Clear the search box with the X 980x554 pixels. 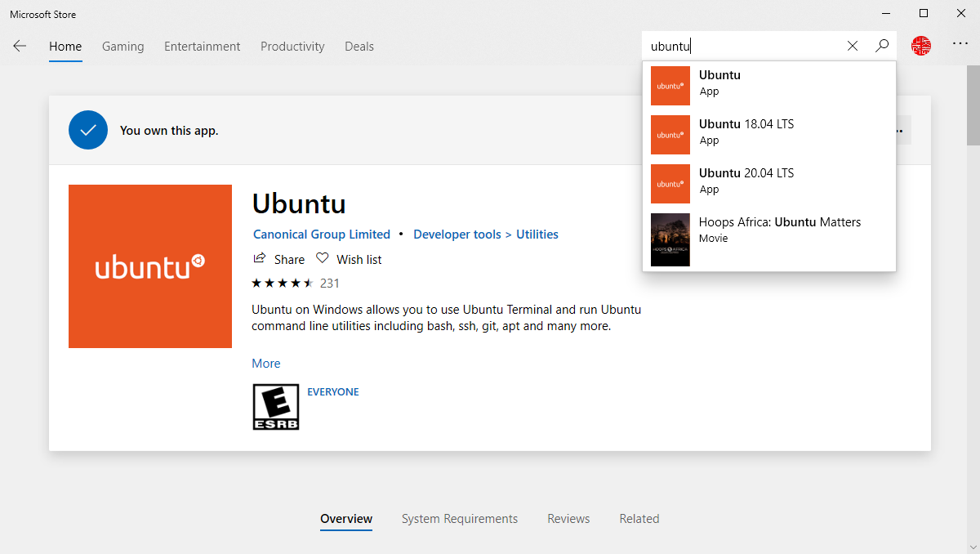click(x=853, y=47)
